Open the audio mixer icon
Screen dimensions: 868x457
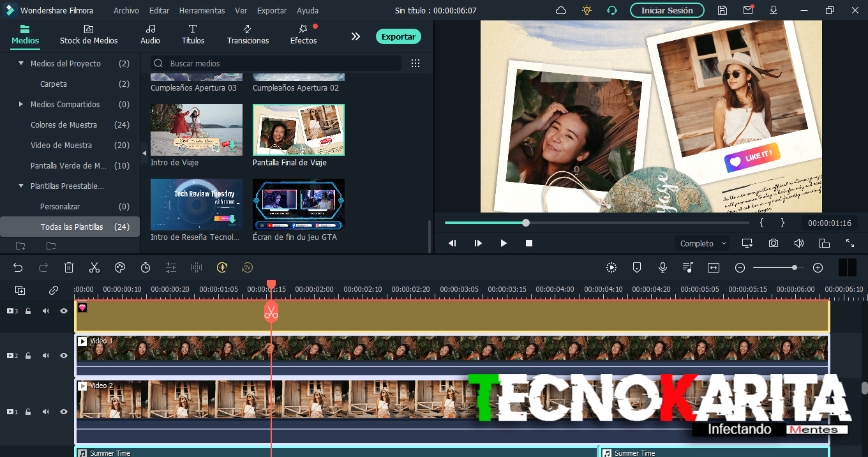point(687,267)
